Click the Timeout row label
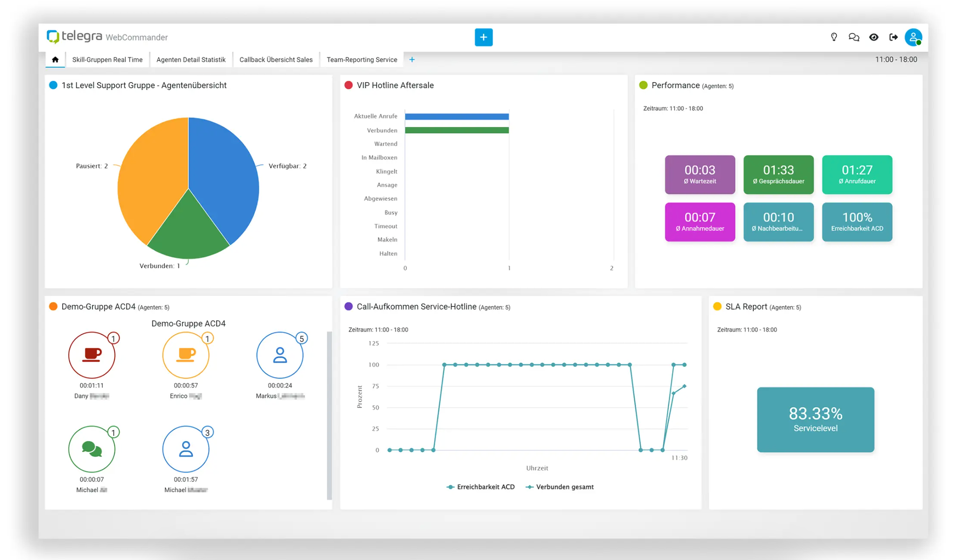Viewport: 964px width, 560px height. pos(386,226)
